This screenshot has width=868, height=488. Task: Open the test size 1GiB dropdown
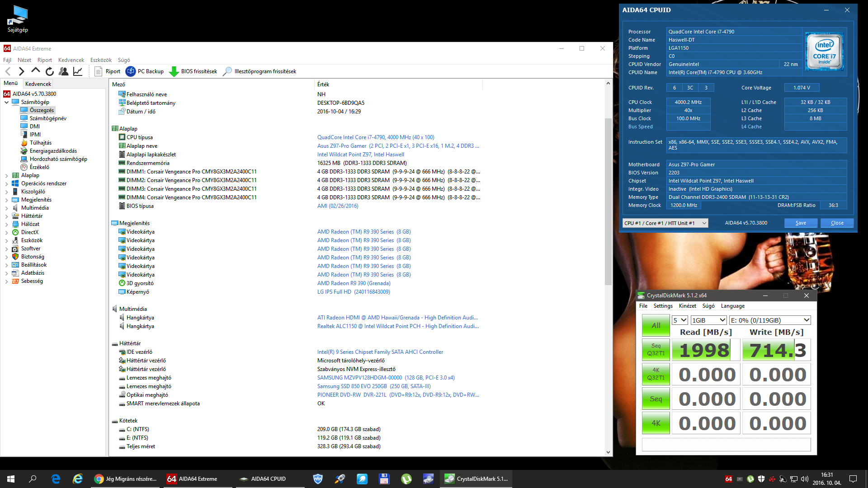coord(708,320)
